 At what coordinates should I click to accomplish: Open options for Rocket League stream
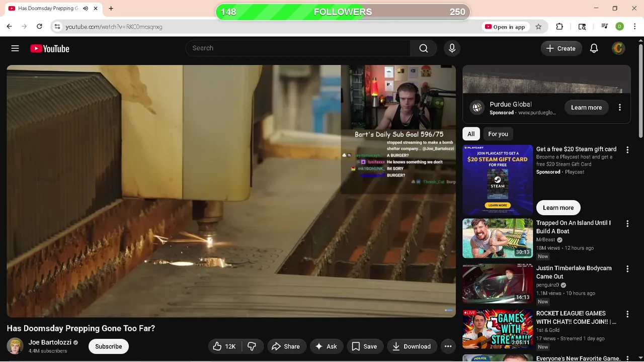coord(627,314)
